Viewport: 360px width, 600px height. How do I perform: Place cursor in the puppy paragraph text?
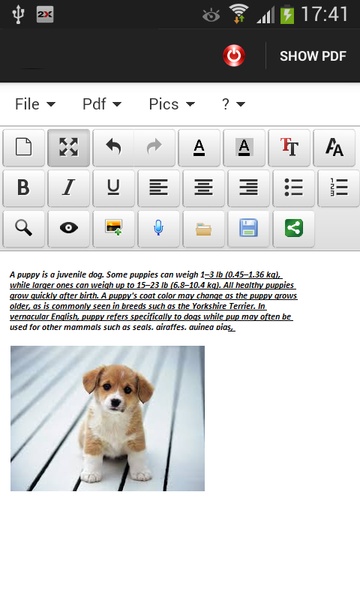tap(153, 301)
